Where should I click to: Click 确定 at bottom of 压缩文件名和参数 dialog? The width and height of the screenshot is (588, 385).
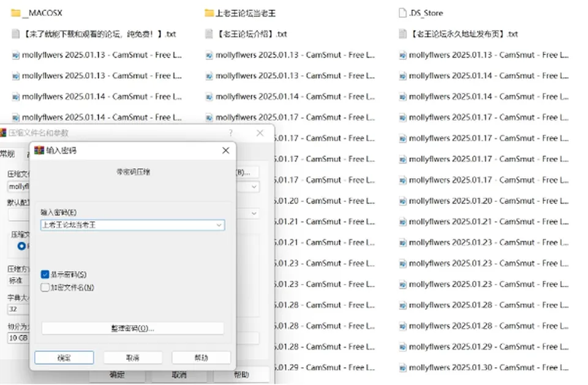(117, 375)
